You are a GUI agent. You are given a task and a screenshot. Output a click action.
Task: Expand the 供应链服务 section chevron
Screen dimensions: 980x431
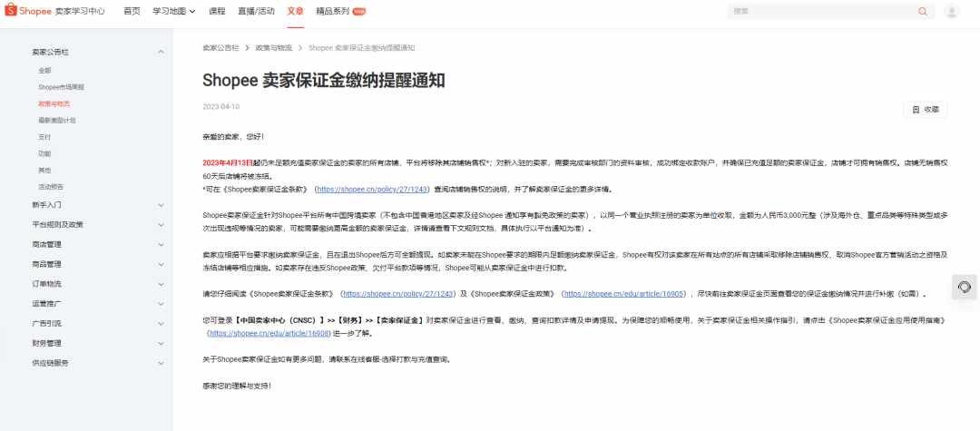(x=161, y=363)
